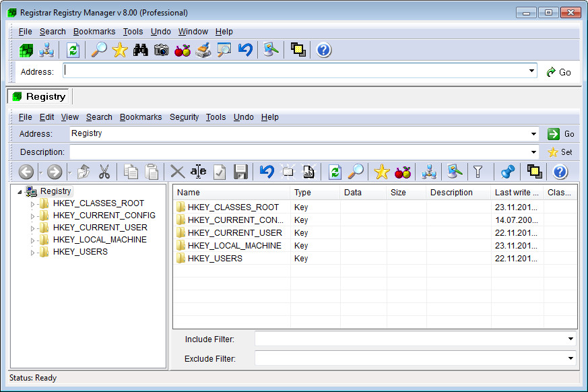
Task: Expand HKEY_CLASSES_ROOT tree node
Action: pyautogui.click(x=32, y=205)
